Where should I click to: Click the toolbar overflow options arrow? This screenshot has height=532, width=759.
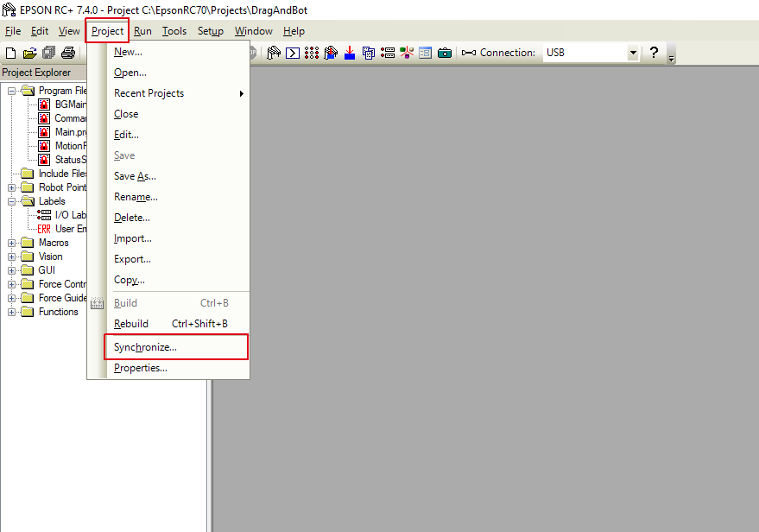coord(672,59)
